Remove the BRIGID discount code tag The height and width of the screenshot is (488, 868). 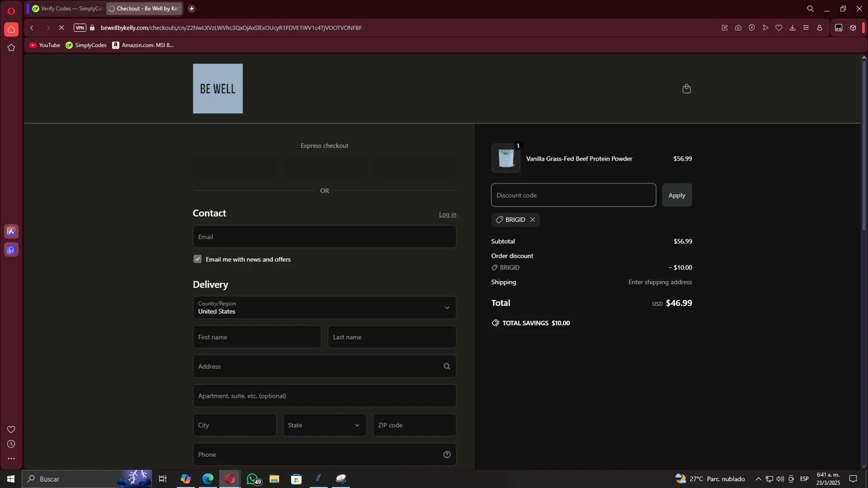click(532, 220)
